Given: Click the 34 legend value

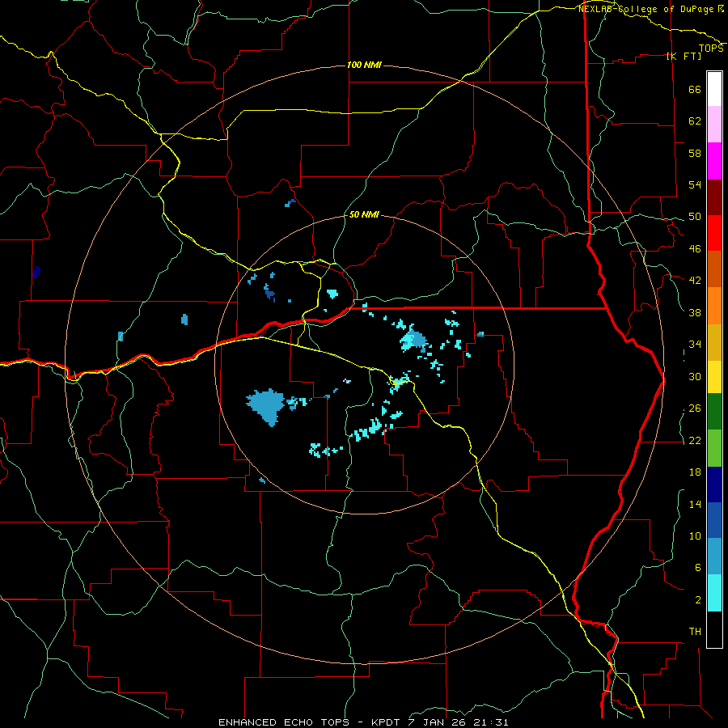Looking at the screenshot, I should point(695,345).
